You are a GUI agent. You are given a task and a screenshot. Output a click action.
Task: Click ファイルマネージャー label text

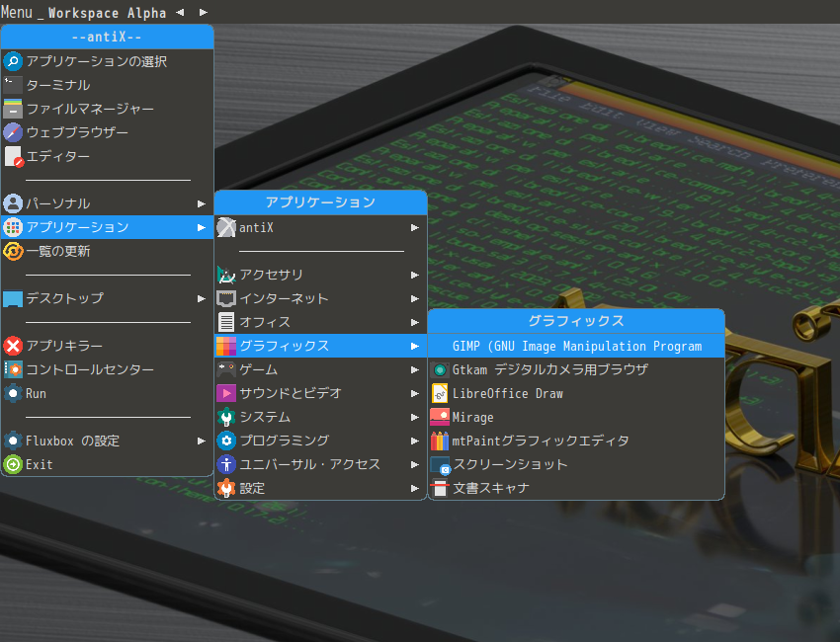coord(90,109)
